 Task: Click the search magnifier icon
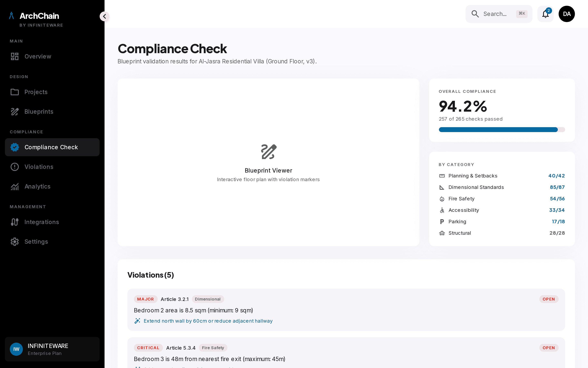475,14
